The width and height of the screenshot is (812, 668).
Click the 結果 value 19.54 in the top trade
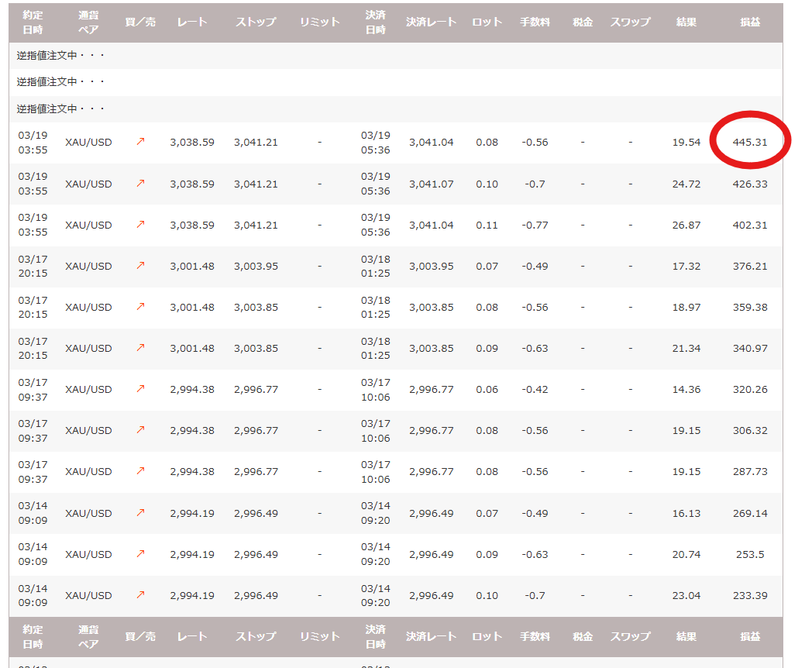686,142
